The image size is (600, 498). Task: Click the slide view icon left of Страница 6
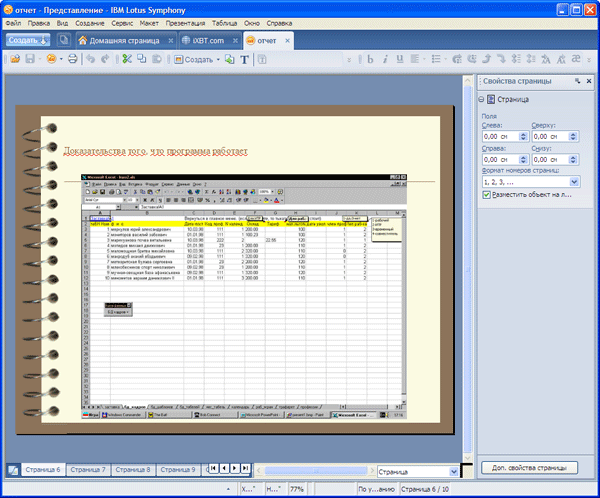coord(13,470)
